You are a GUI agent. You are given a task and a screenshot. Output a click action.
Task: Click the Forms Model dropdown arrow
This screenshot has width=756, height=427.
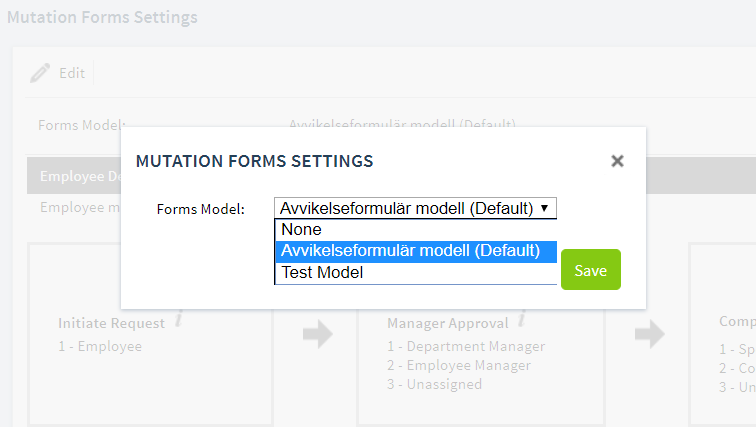[544, 208]
